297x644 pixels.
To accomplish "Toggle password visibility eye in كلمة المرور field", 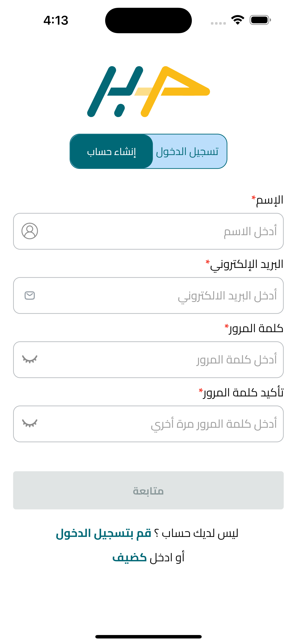I will pos(29,359).
